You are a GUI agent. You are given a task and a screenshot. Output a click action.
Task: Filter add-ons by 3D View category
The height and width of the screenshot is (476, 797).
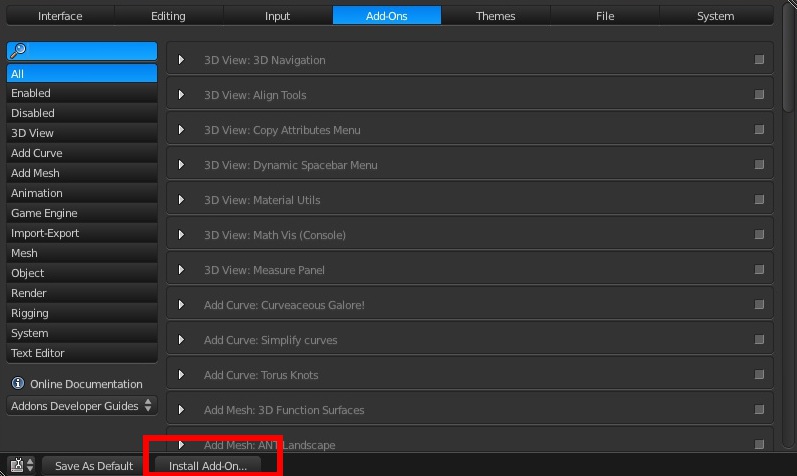pos(82,133)
